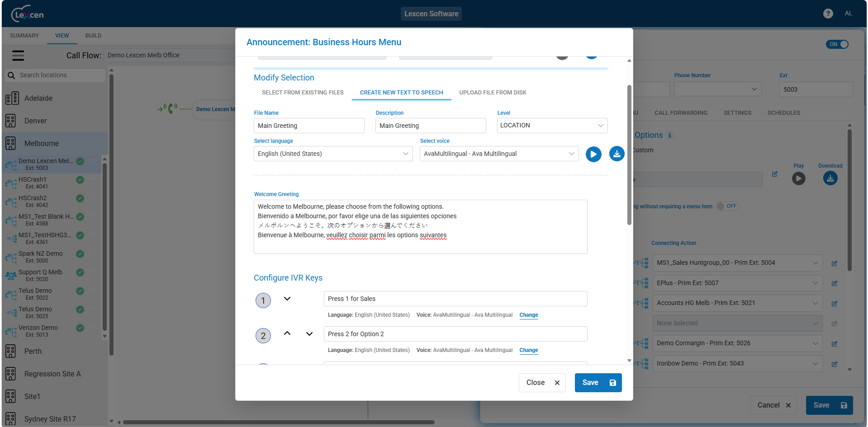Open the Demo Cormargin action dropdown

point(738,343)
